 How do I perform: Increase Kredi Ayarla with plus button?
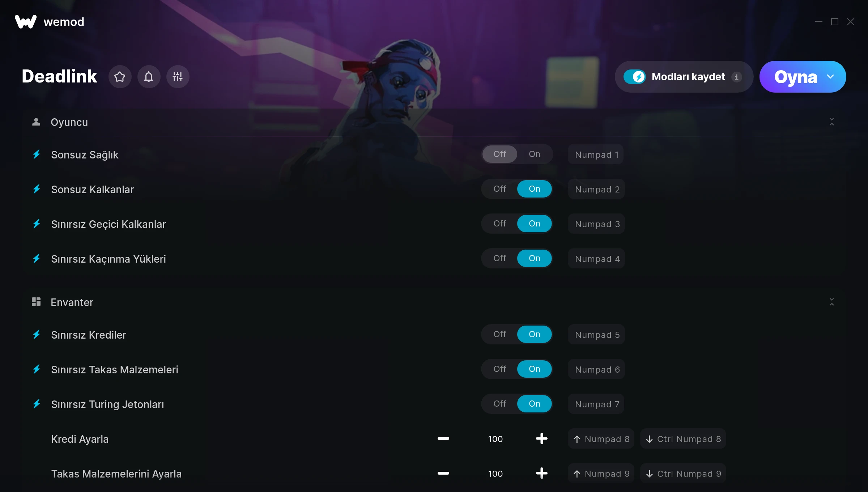(541, 439)
